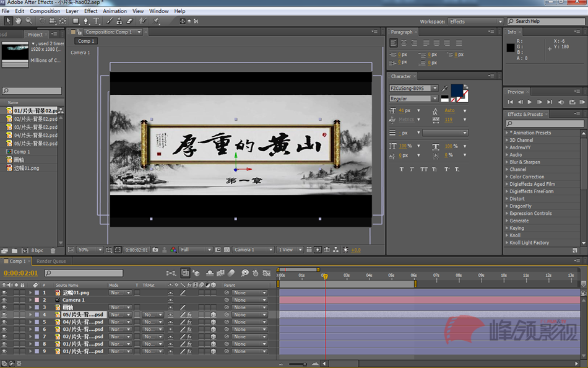Click the eyedropper in Character panel
The image size is (588, 368).
445,89
